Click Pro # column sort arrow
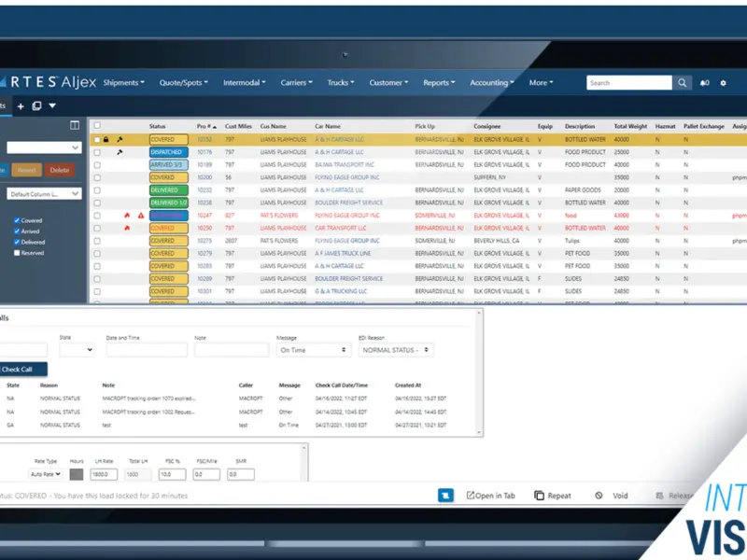 (215, 127)
